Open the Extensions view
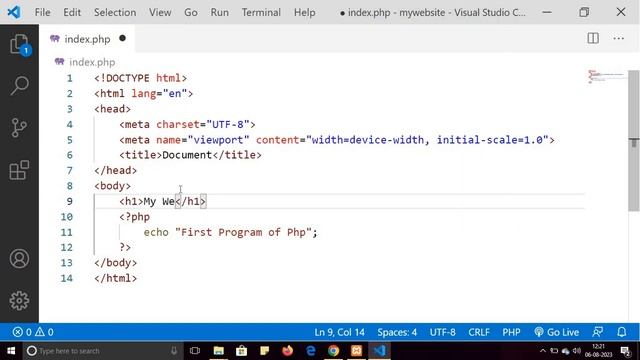Viewport: 640px width, 360px height. point(19,170)
